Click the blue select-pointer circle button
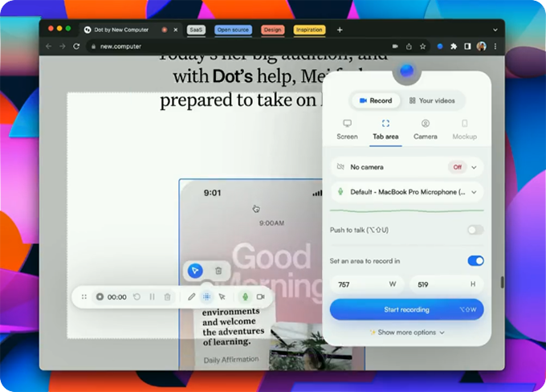The width and height of the screenshot is (546, 392). 195,271
